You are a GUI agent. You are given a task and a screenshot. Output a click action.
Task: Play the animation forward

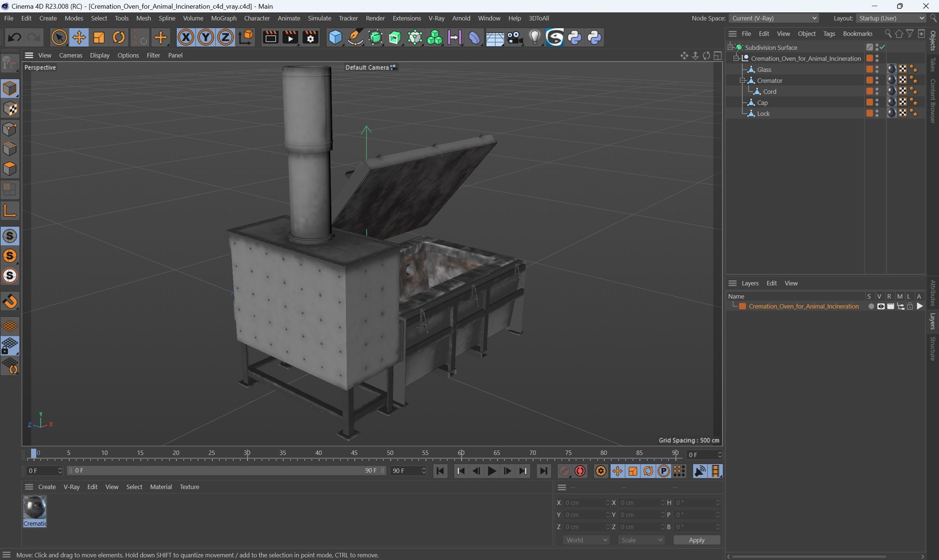[x=492, y=471]
